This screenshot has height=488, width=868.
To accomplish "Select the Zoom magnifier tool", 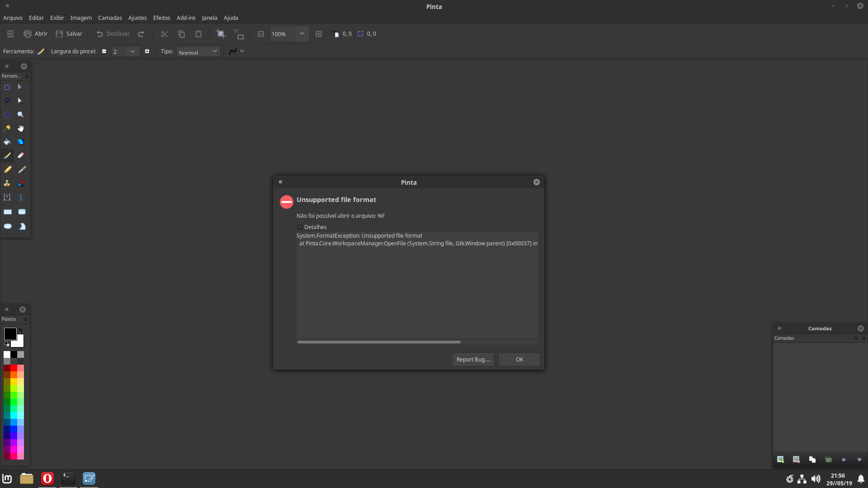I will coord(21,115).
